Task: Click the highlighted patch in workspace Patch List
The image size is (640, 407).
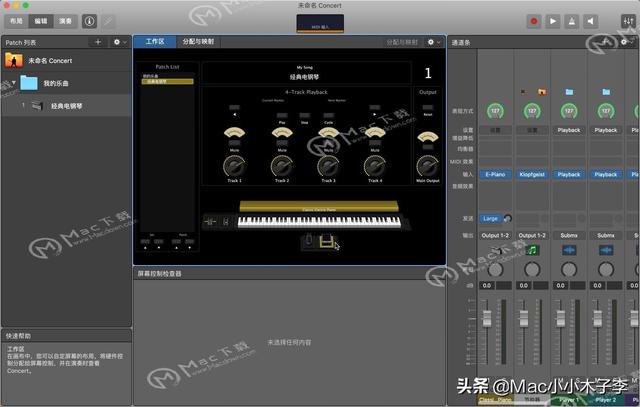Action: [167, 82]
